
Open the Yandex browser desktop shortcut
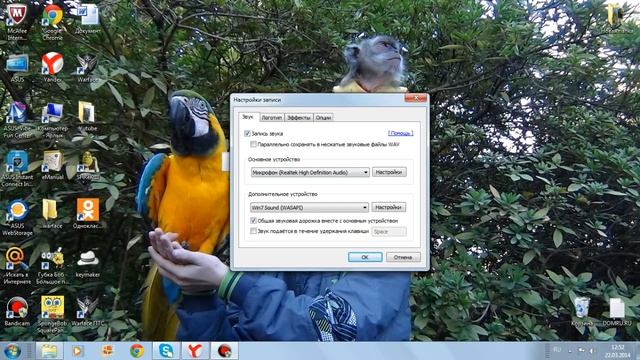[x=52, y=67]
